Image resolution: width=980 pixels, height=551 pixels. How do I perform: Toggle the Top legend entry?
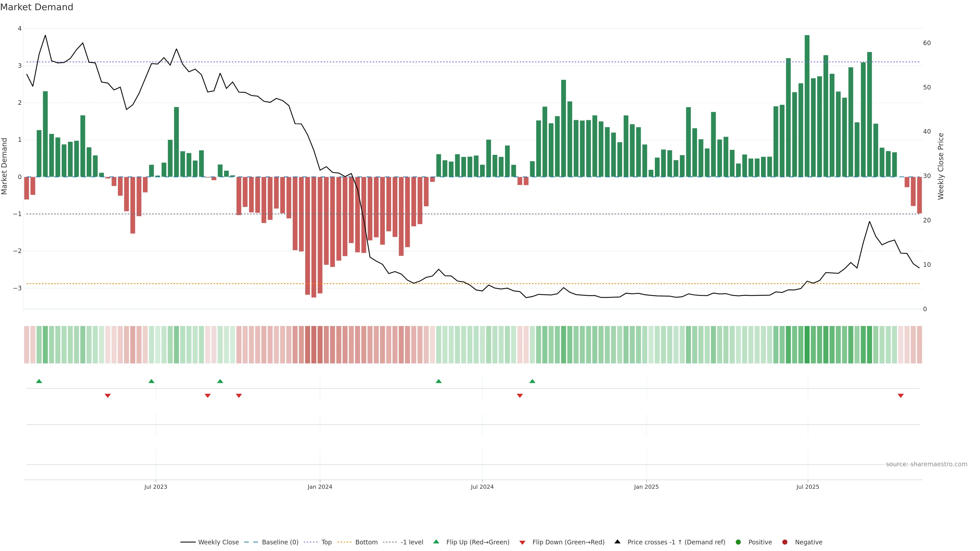[x=326, y=542]
